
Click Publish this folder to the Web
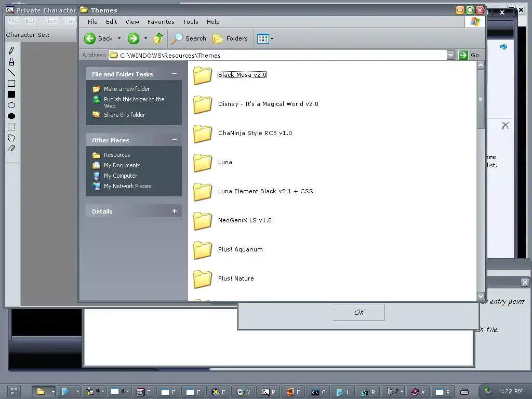(134, 102)
